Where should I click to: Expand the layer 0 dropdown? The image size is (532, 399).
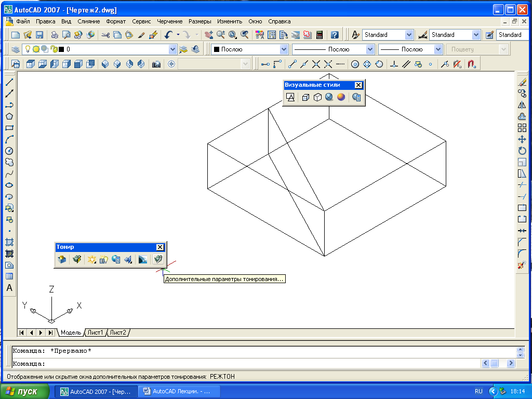point(172,49)
